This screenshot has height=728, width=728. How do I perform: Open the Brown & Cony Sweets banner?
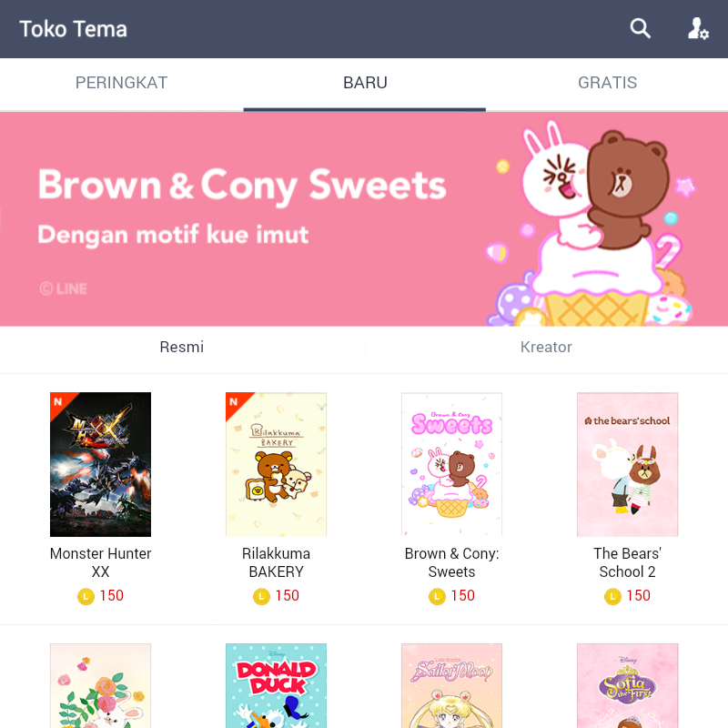(x=364, y=219)
